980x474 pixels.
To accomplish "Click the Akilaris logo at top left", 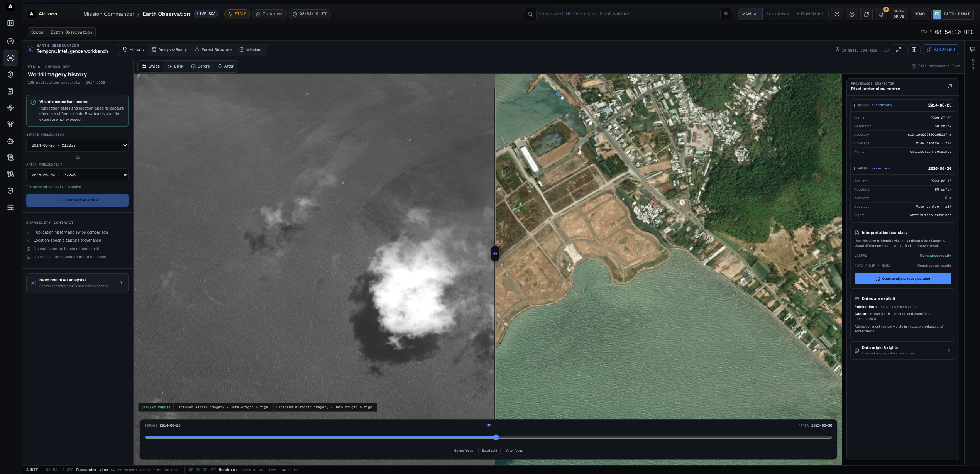I will (x=32, y=14).
